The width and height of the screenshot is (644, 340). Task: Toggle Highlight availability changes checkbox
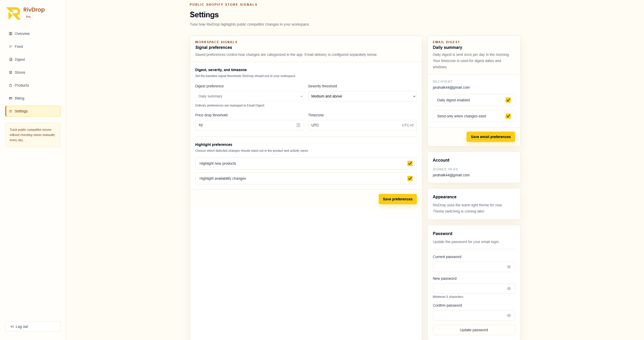(x=410, y=178)
